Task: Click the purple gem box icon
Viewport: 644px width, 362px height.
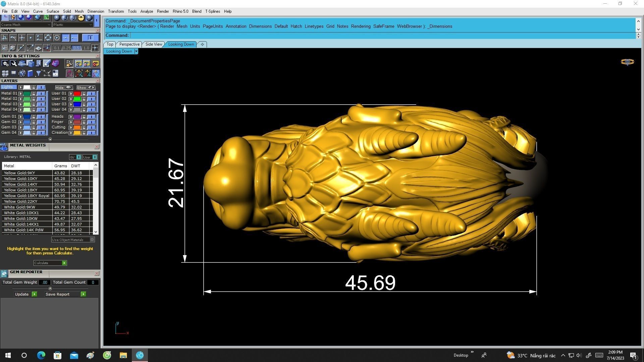Action: point(55,63)
